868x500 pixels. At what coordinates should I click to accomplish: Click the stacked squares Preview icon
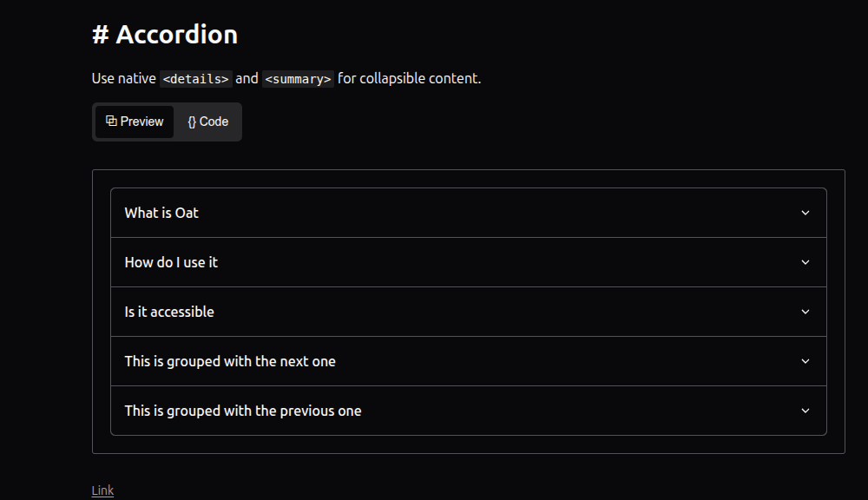click(111, 121)
